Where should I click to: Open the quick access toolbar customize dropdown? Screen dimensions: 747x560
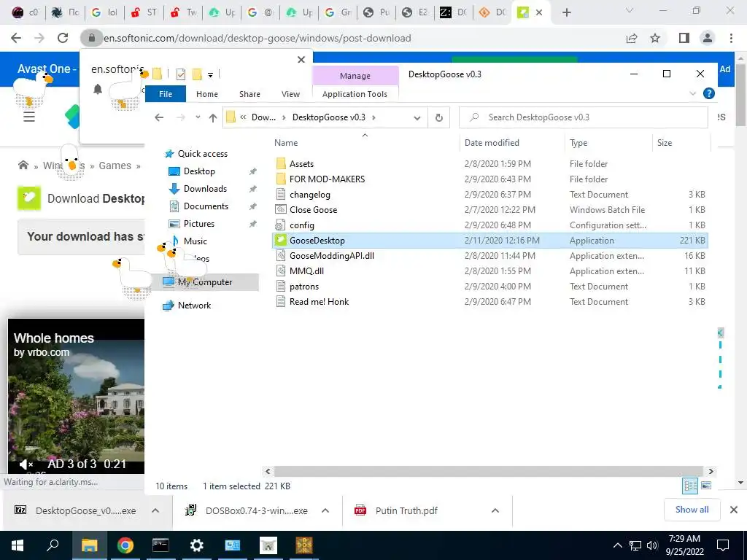coord(210,74)
